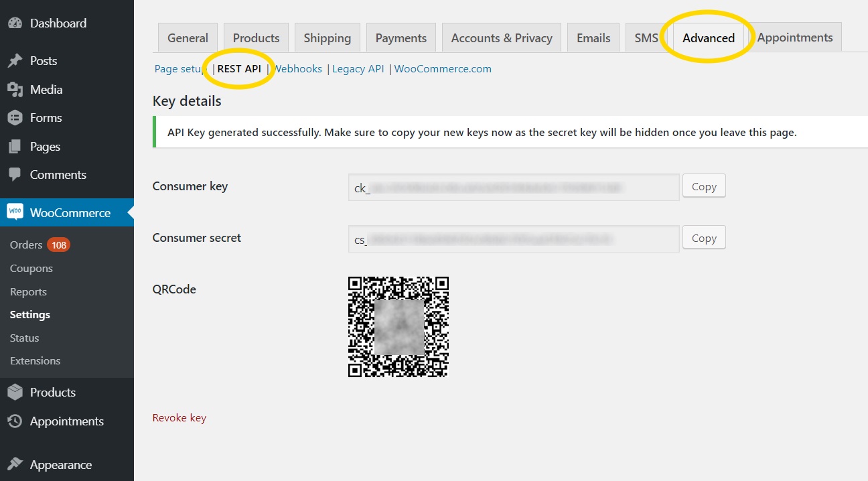Click the generated QR code image

(398, 326)
